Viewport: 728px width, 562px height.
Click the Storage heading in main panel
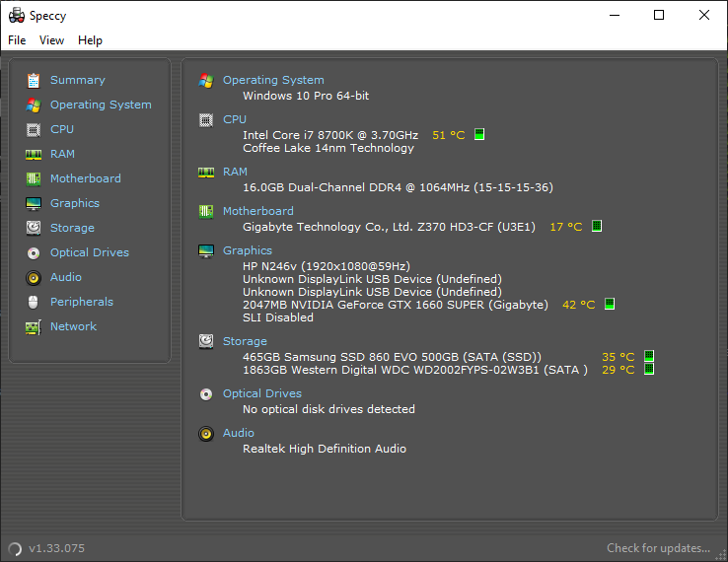[x=245, y=341]
